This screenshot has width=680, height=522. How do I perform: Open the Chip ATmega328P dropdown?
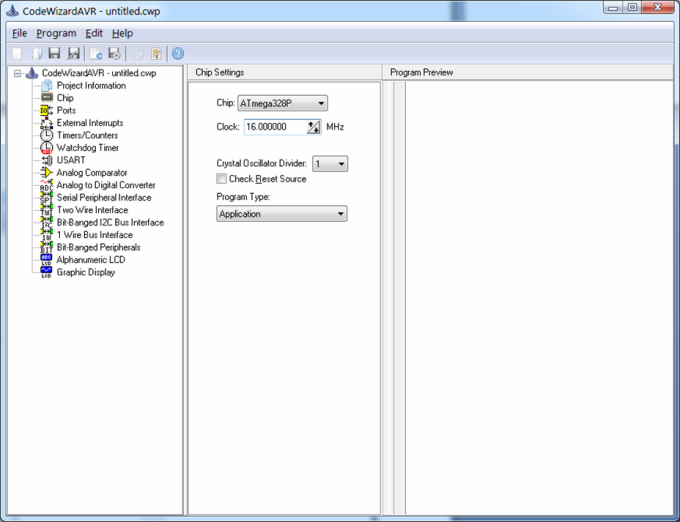(x=282, y=103)
